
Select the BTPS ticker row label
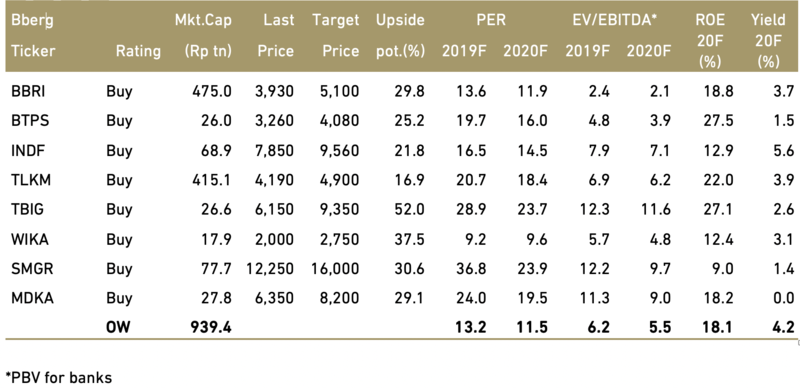tap(29, 121)
